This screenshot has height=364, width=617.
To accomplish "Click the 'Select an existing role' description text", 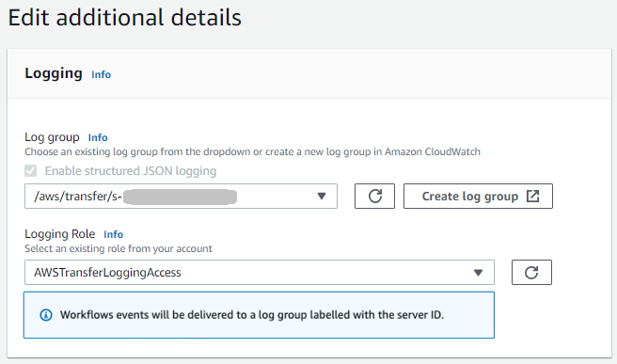I will tap(119, 248).
